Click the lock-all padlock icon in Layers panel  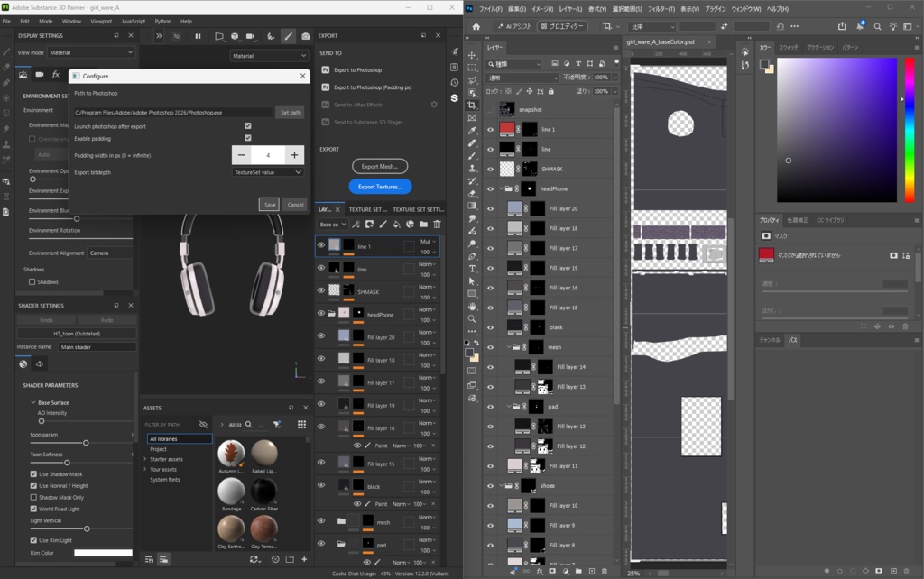(x=551, y=91)
